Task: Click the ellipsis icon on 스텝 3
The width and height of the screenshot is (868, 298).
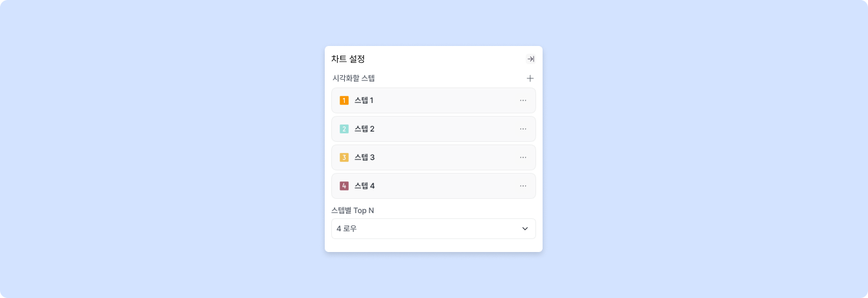Action: 523,157
